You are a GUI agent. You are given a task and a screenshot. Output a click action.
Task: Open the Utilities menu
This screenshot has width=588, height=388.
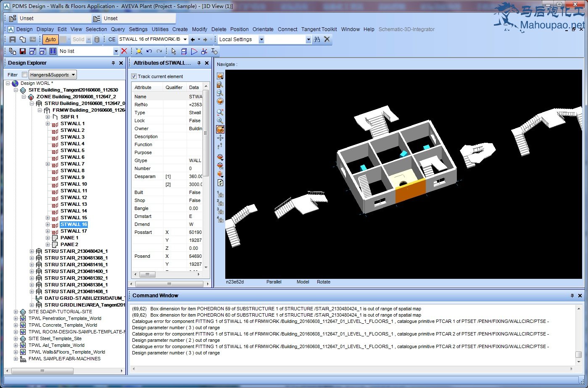(160, 29)
